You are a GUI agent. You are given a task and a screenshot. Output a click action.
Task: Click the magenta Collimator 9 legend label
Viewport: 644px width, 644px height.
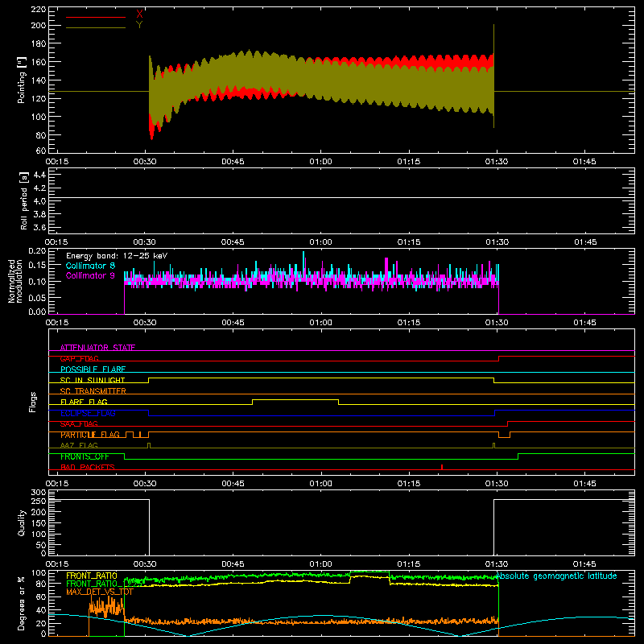pos(90,275)
